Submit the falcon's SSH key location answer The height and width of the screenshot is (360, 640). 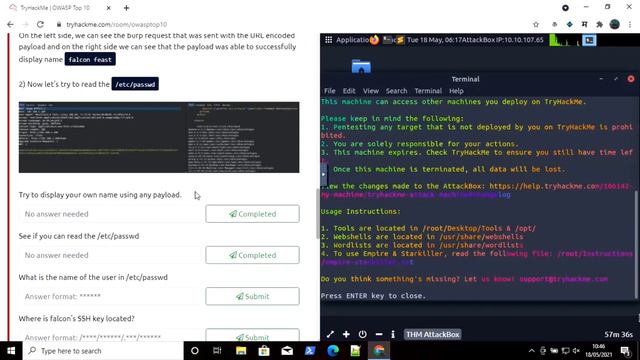pos(252,336)
